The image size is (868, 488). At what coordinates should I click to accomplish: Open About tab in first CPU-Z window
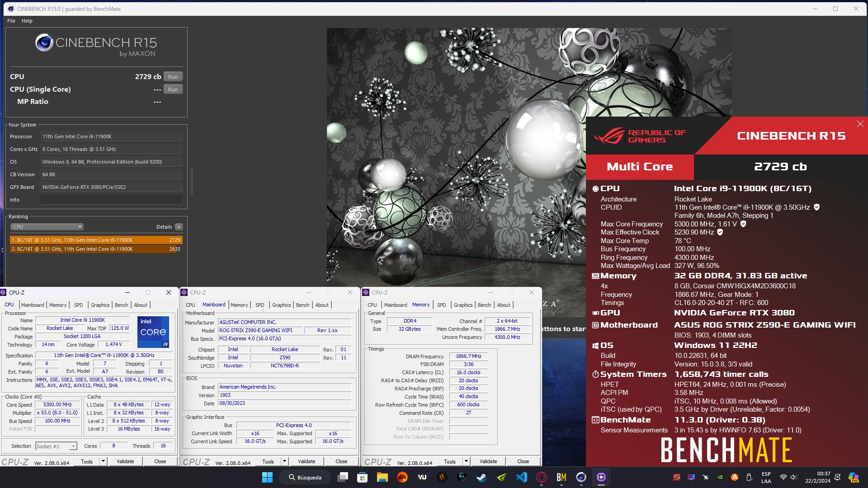[x=141, y=305]
